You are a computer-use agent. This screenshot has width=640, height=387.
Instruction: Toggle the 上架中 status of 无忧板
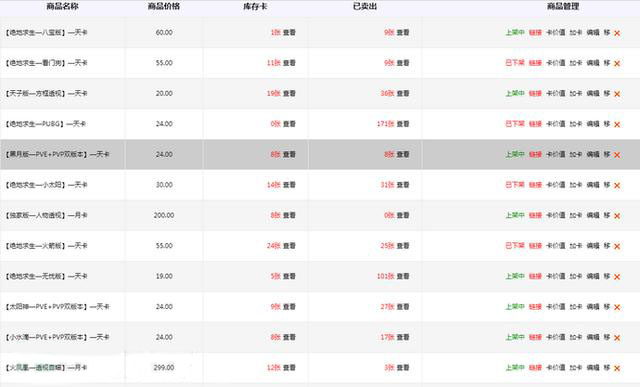515,276
